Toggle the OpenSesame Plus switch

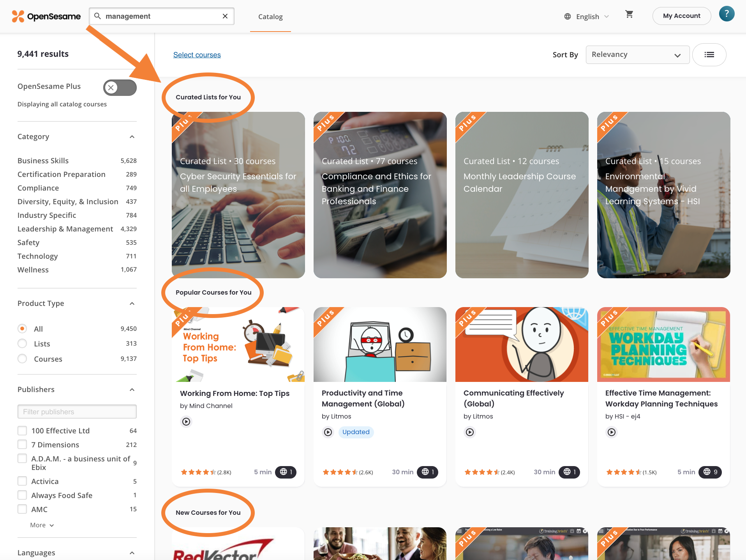(x=120, y=88)
